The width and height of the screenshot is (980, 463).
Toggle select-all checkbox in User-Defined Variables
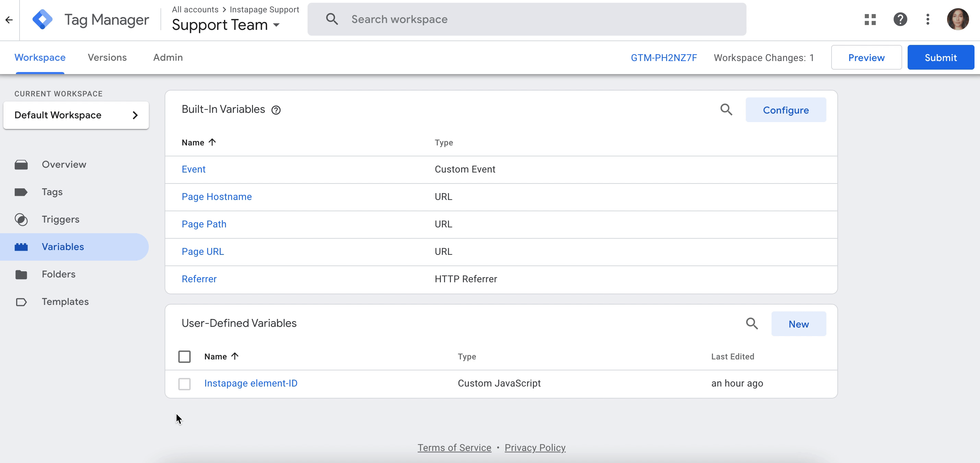184,356
